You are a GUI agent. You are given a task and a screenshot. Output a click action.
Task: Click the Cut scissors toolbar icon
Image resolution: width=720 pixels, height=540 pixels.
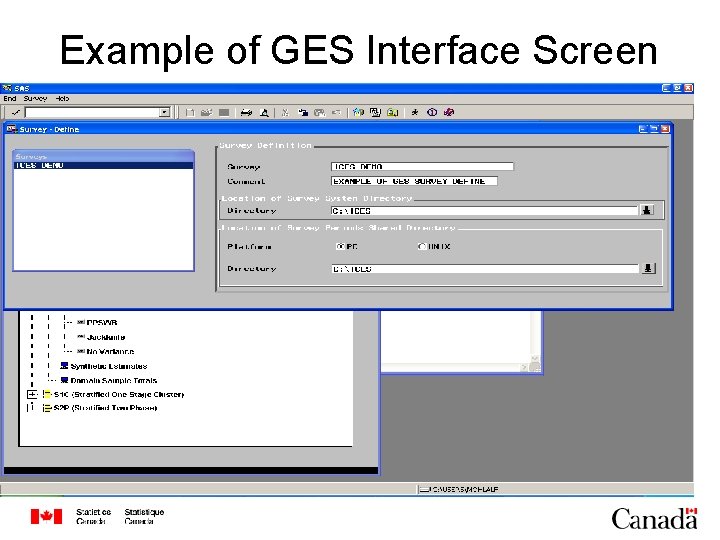click(x=285, y=112)
